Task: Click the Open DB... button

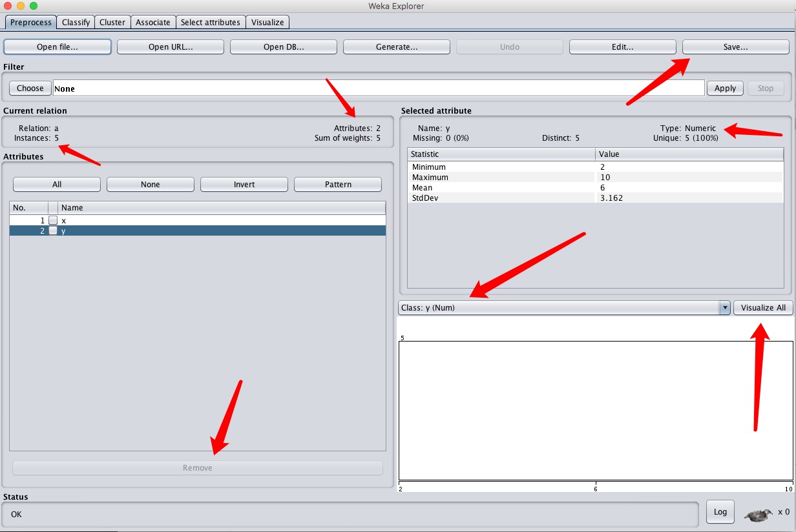Action: click(x=284, y=47)
